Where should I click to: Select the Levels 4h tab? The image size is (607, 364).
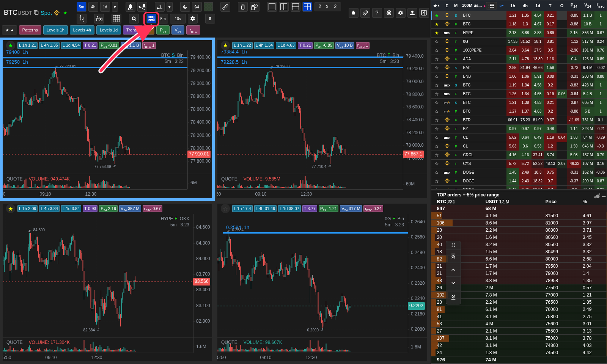click(82, 30)
